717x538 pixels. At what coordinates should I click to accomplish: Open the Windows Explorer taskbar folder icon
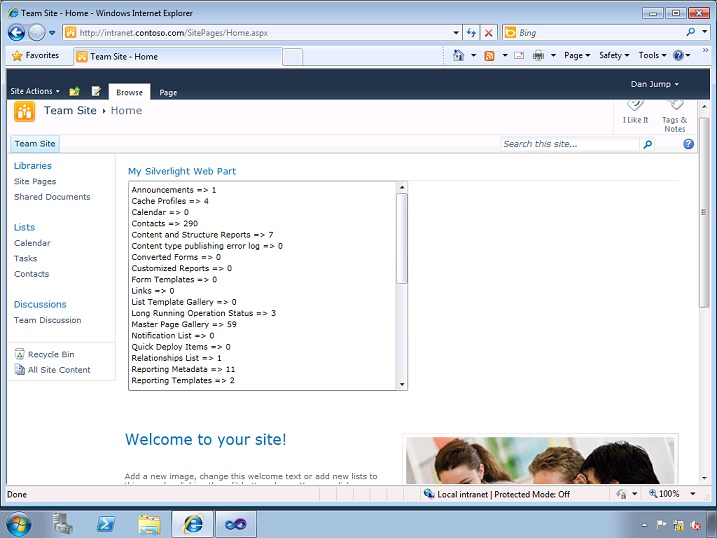tap(150, 524)
